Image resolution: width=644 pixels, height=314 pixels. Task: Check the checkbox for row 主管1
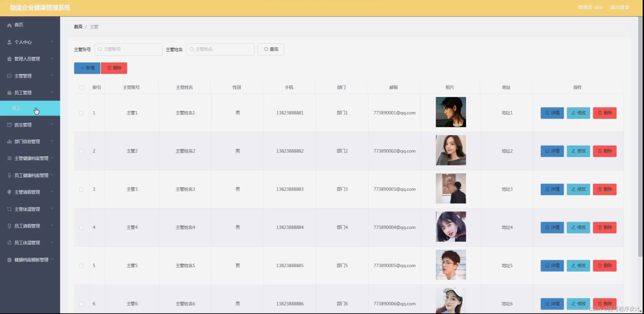point(81,113)
